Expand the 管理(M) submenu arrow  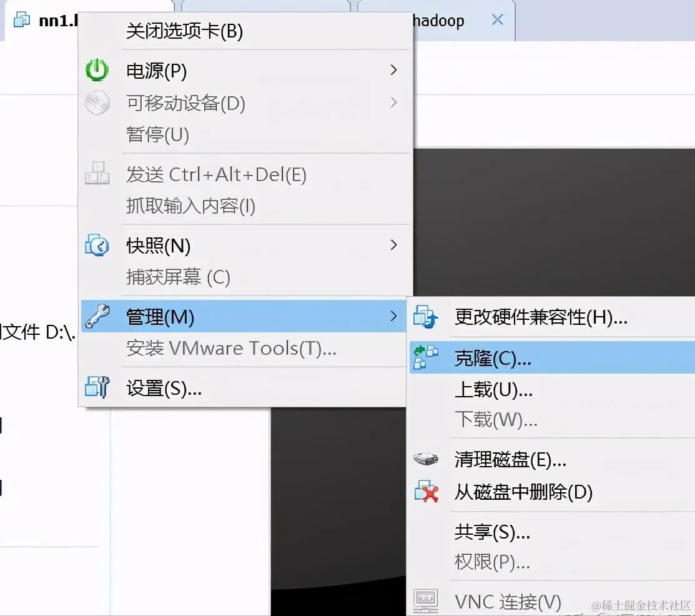tap(393, 315)
